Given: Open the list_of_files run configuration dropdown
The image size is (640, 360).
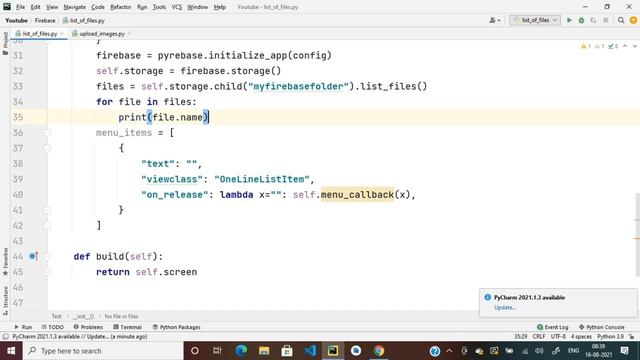Looking at the screenshot, I should pyautogui.click(x=535, y=20).
